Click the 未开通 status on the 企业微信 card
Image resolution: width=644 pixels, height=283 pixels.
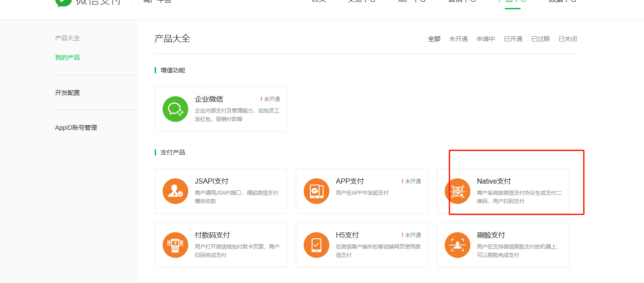click(x=270, y=99)
